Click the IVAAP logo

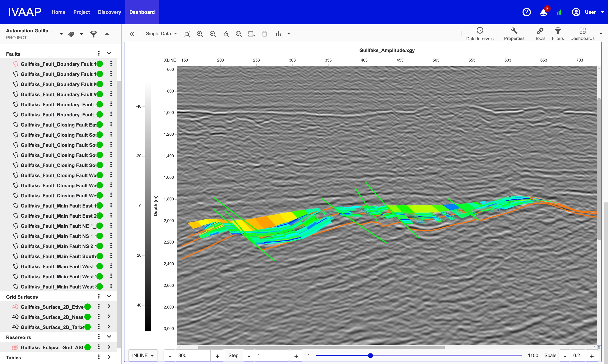click(25, 12)
